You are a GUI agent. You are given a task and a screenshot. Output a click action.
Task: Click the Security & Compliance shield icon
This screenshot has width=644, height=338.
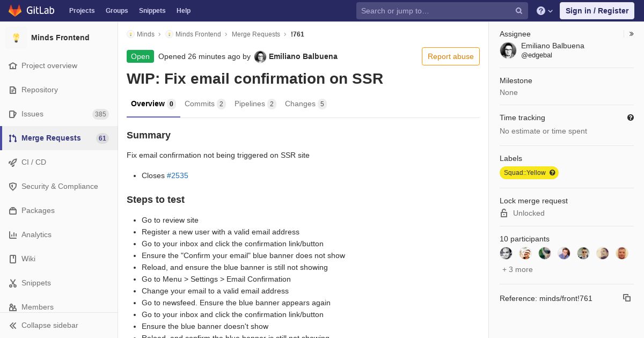(x=13, y=187)
